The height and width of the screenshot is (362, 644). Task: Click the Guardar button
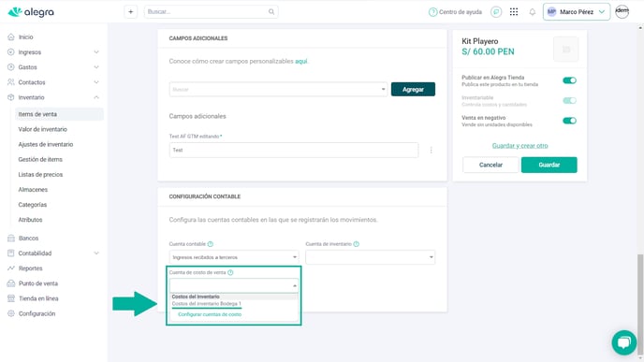[549, 165]
